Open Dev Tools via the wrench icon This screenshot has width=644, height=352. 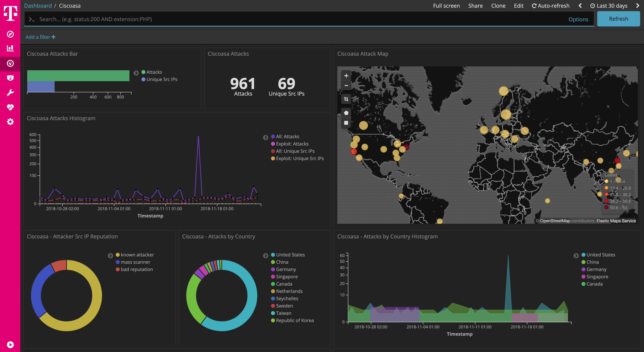(x=10, y=92)
